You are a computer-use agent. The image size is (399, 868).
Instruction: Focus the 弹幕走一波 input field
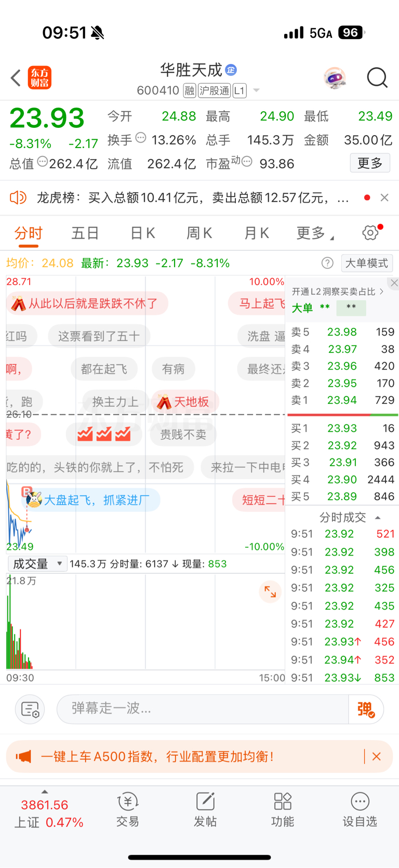click(203, 709)
